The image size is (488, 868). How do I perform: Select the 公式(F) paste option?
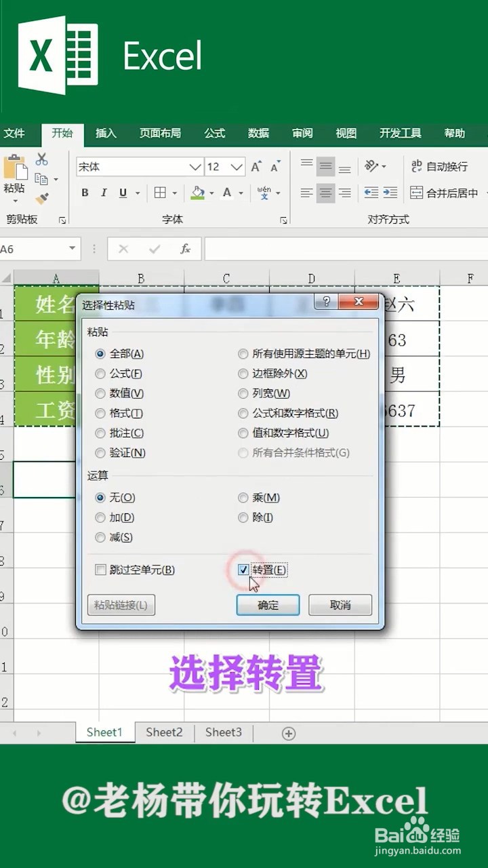119,373
